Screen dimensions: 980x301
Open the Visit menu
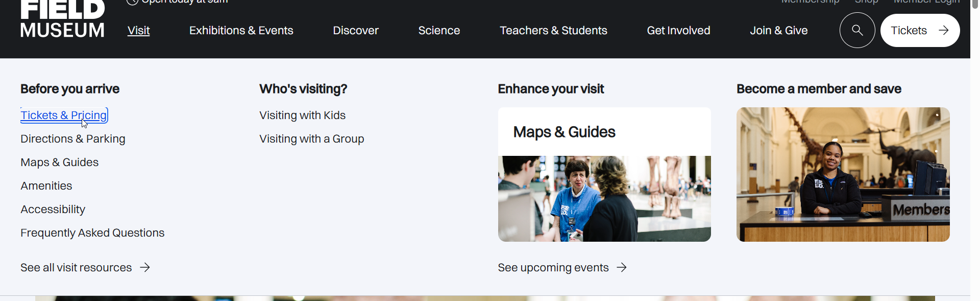(138, 31)
